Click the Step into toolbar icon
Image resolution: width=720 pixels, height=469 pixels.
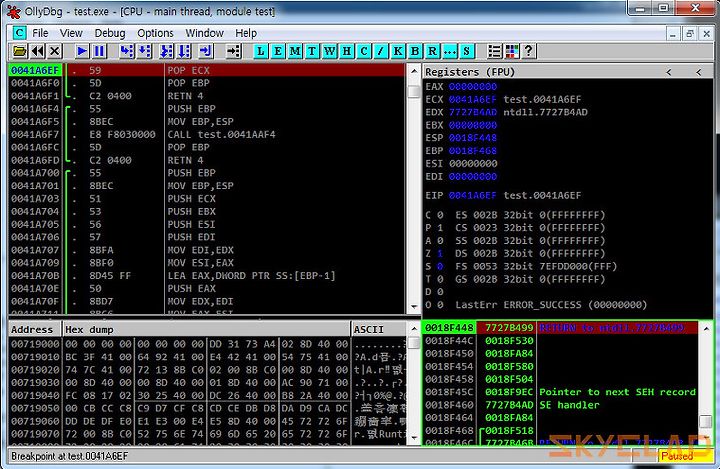click(x=127, y=51)
